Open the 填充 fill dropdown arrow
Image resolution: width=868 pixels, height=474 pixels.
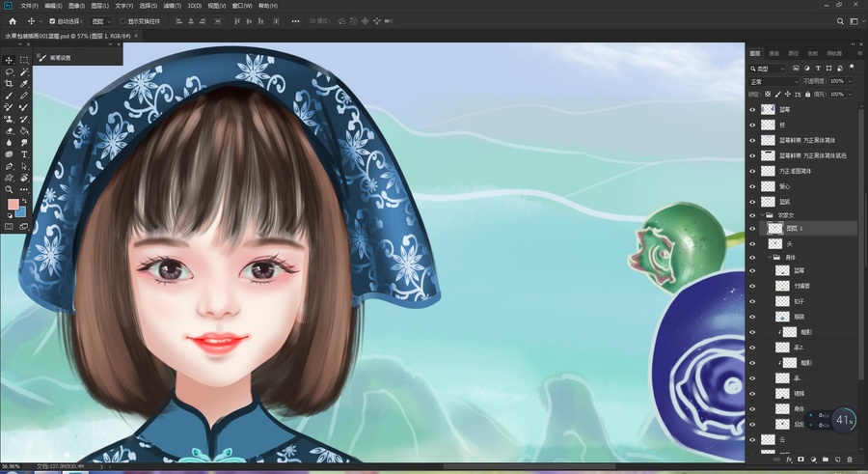pyautogui.click(x=850, y=95)
